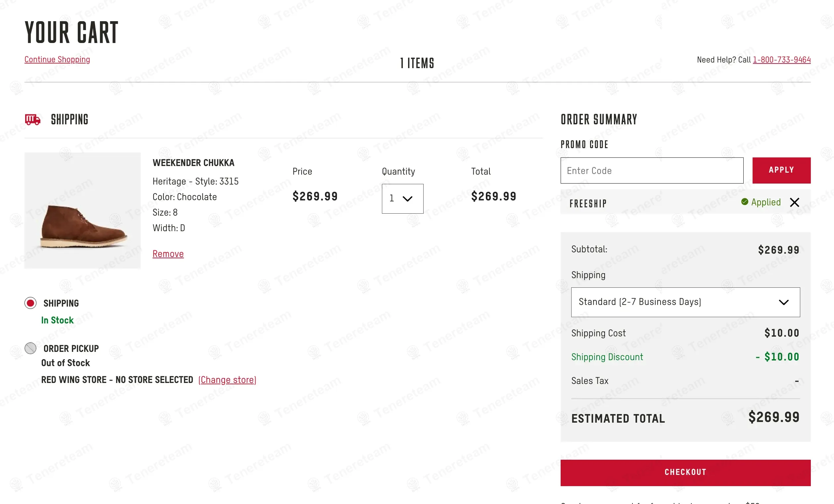Remove the applied FREESHIP promo code

794,202
